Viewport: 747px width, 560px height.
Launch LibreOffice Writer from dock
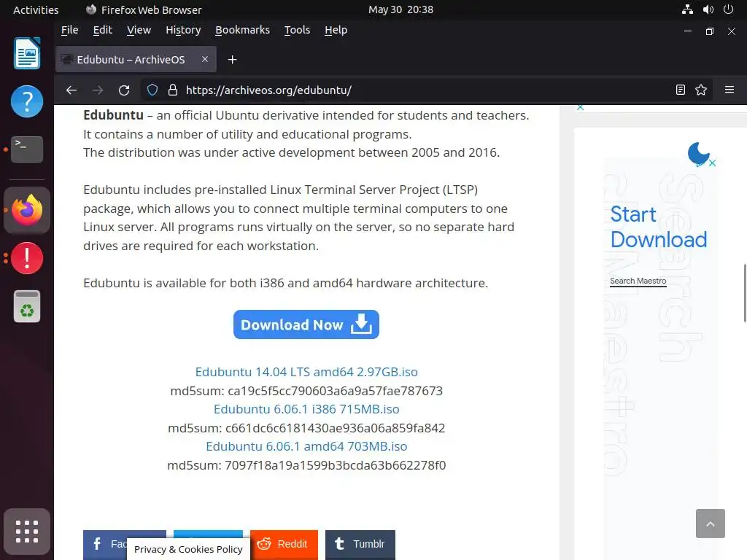(27, 53)
